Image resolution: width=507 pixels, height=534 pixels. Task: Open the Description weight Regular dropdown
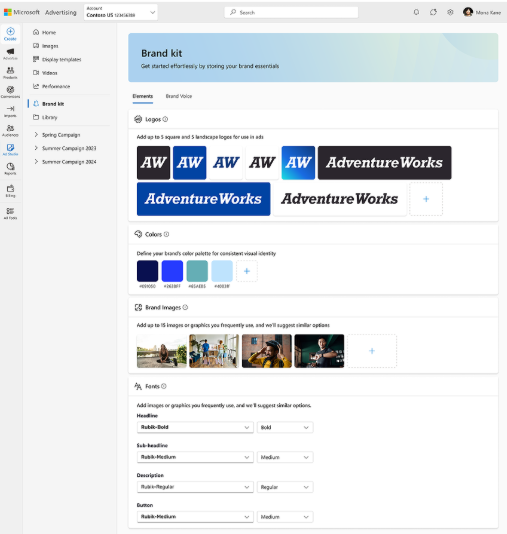click(x=285, y=487)
